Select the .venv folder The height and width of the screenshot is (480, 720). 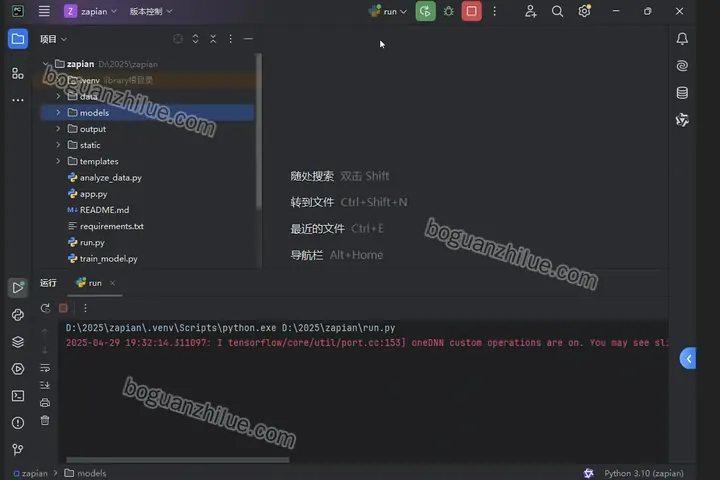click(147, 80)
